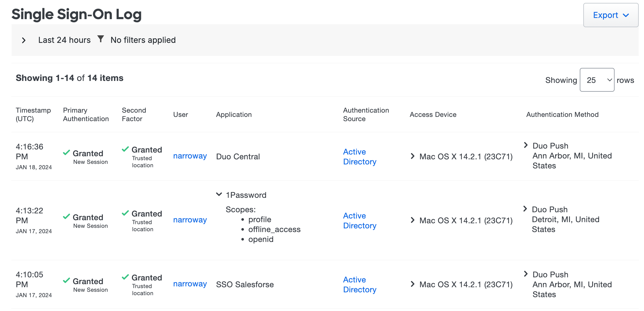The width and height of the screenshot is (644, 311).
Task: Click the Second Factor column header
Action: click(x=134, y=114)
